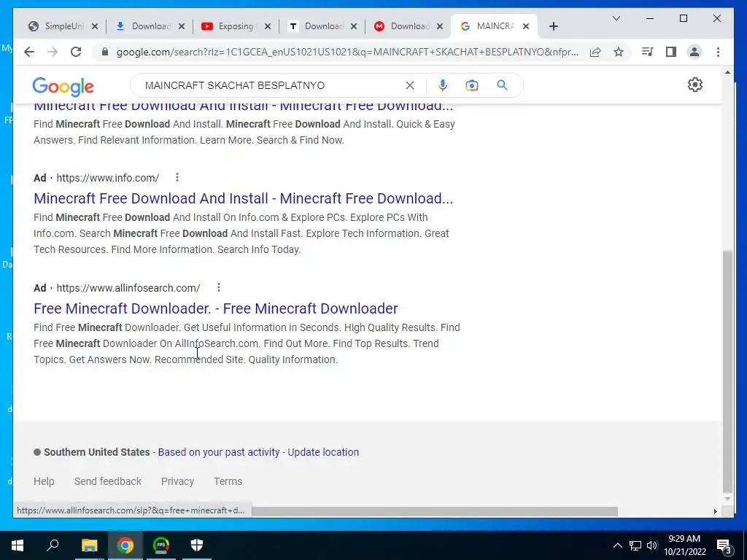747x560 pixels.
Task: Open info.com Minecraft Free Download And Install link
Action: click(x=244, y=198)
